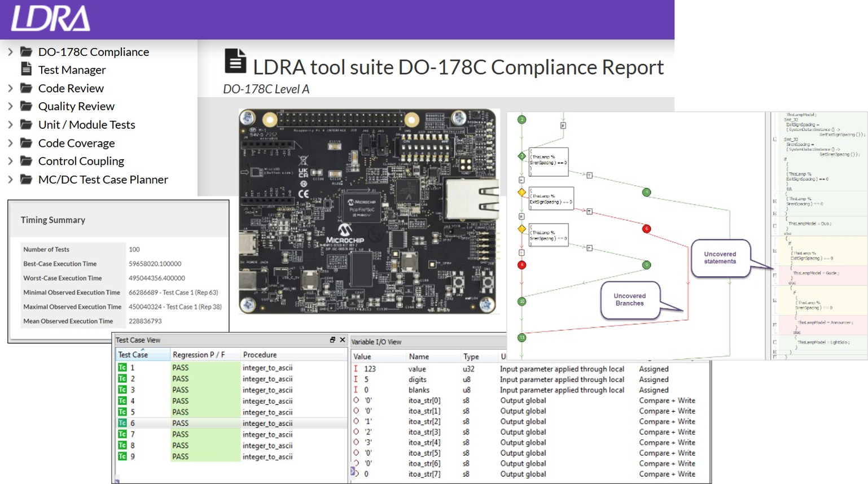Image resolution: width=868 pixels, height=484 pixels.
Task: Click the LDRA logo in header
Action: (50, 18)
